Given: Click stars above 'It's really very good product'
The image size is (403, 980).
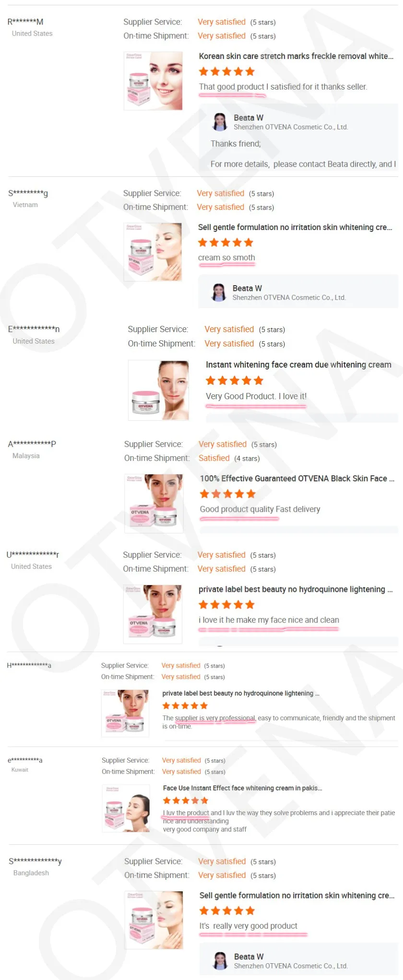Looking at the screenshot, I should [227, 911].
